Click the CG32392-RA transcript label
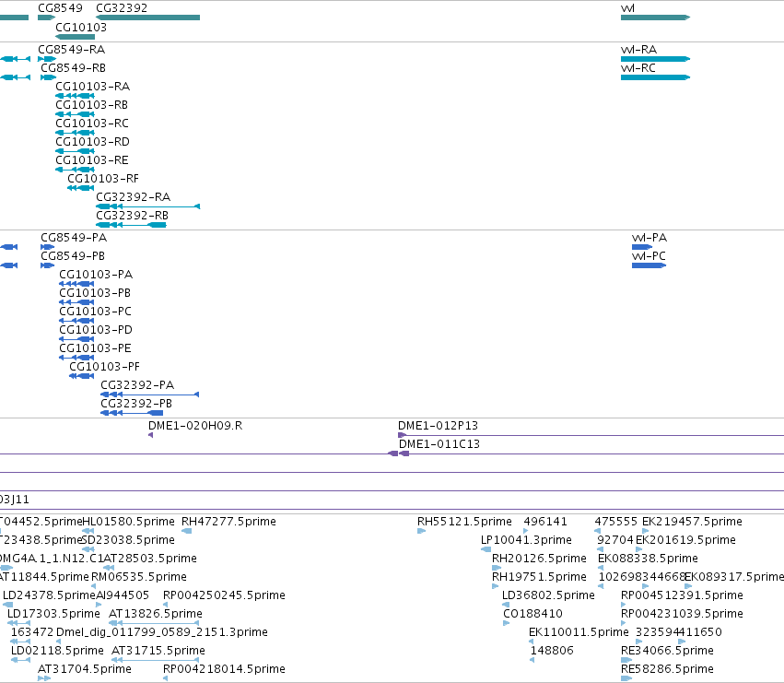Screen dimensions: 784x683 pyautogui.click(x=133, y=197)
